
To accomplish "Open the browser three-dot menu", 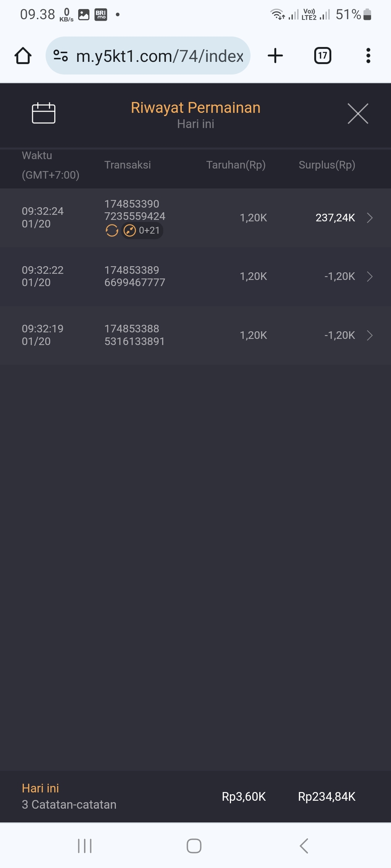I will pos(368,56).
